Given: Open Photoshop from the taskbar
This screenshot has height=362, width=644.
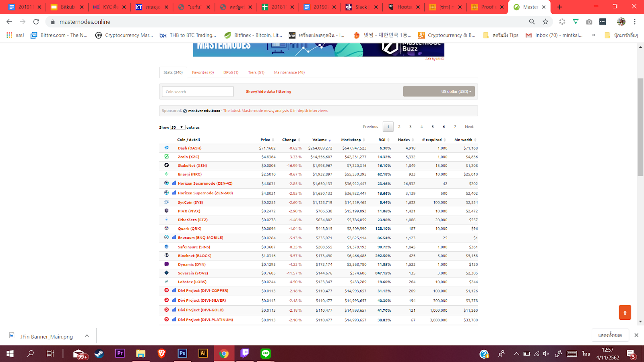Looking at the screenshot, I should pos(182,354).
